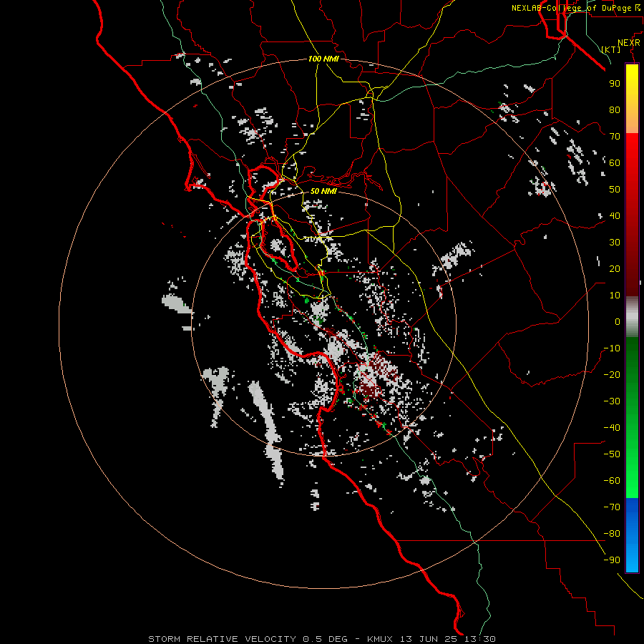Click the 13:30 timestamp text
Image resolution: width=644 pixels, height=644 pixels.
pos(481,639)
